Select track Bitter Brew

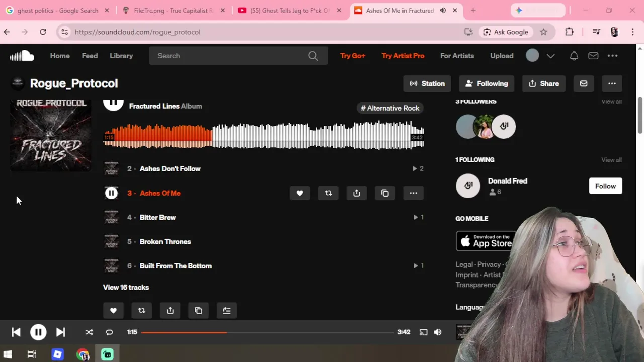[x=157, y=217]
